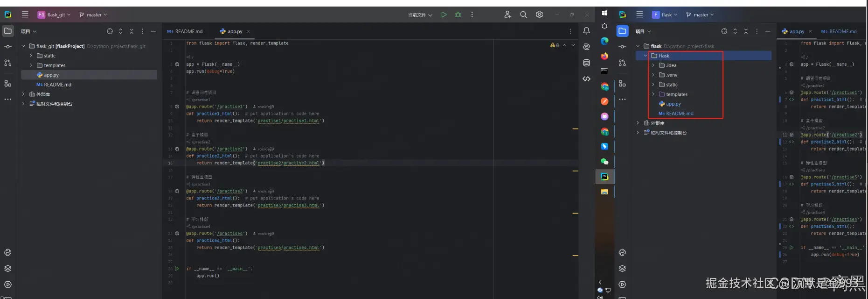
Task: Open the master branch dropdown in flask_git window
Action: click(93, 14)
